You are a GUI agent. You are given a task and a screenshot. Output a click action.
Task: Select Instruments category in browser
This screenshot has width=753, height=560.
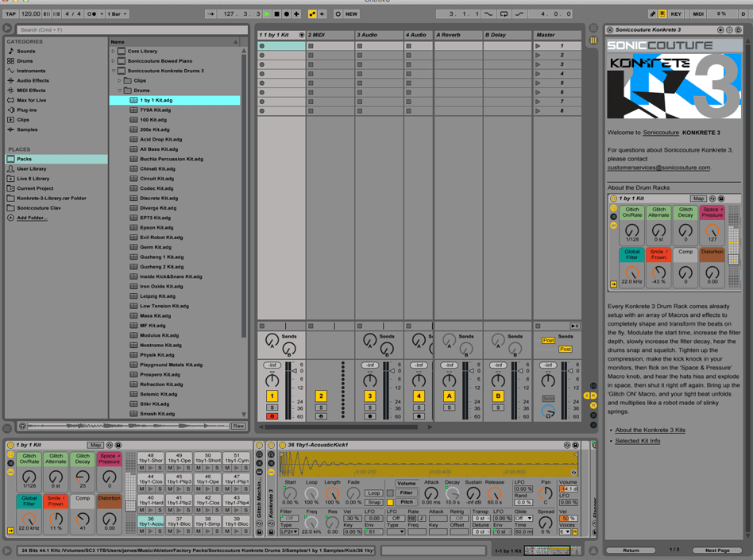point(31,71)
